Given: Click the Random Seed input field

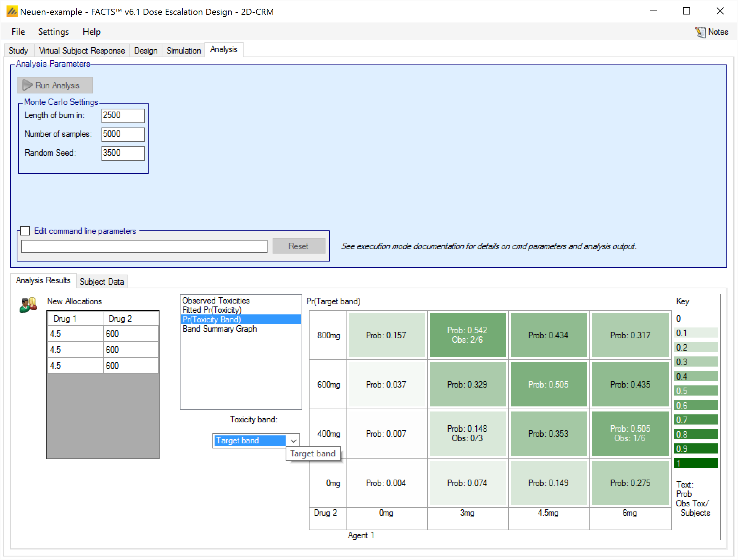Looking at the screenshot, I should tap(123, 153).
